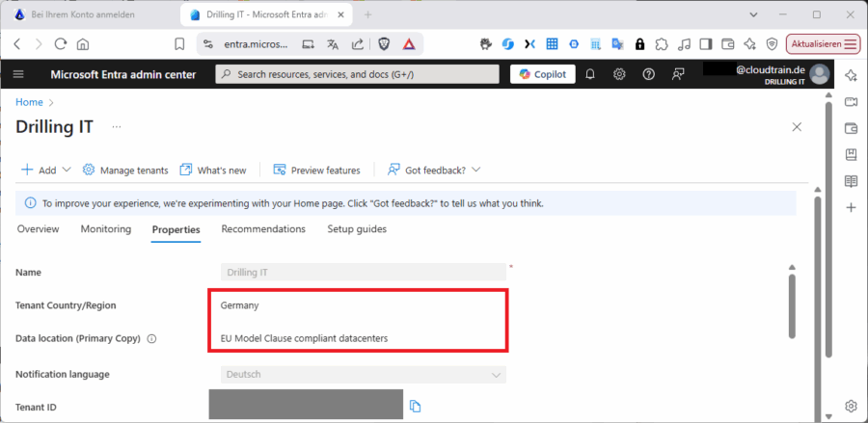Open Preview features
Image resolution: width=868 pixels, height=423 pixels.
[x=316, y=170]
